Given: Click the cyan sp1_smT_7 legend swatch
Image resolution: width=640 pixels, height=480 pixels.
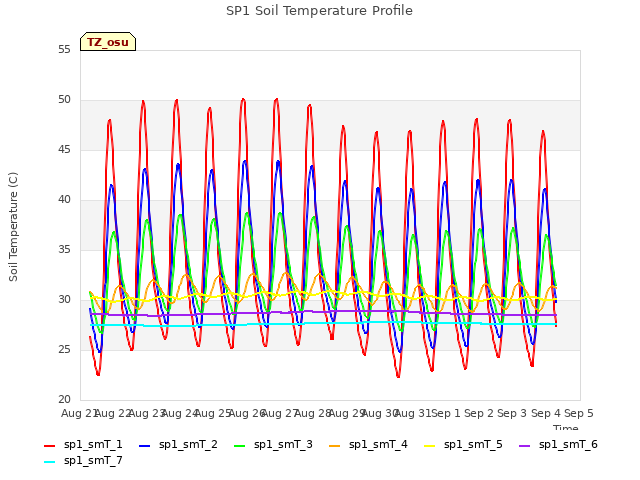Looking at the screenshot, I should (49, 462).
